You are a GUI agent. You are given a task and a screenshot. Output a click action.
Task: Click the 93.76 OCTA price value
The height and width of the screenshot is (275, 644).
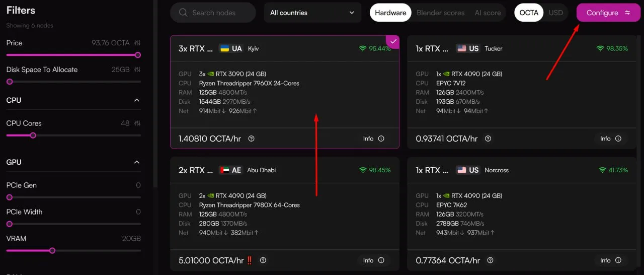tap(111, 43)
